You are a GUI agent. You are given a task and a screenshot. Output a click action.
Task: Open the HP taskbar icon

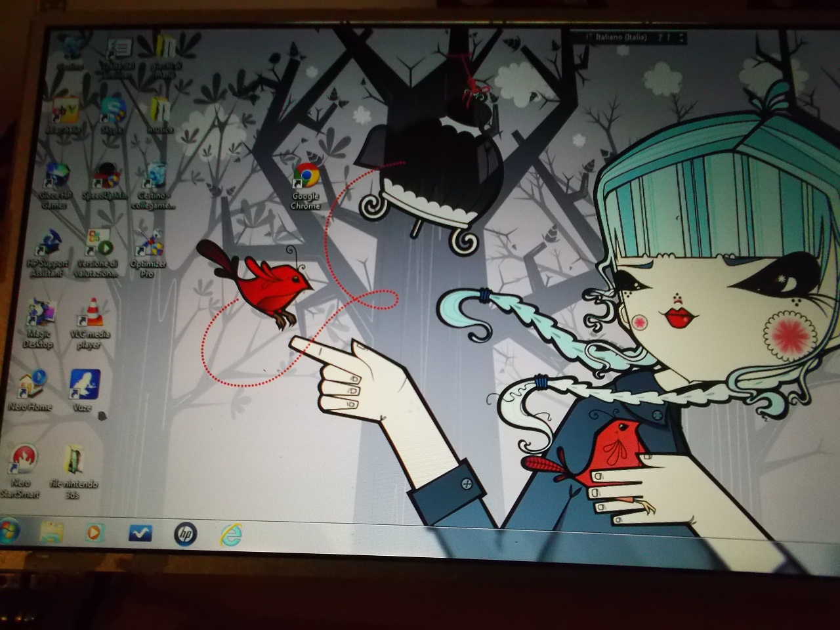coord(186,535)
